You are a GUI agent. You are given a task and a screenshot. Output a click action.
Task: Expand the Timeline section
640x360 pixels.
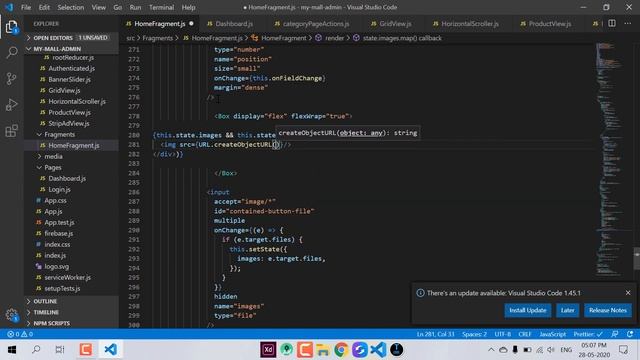coord(71,312)
